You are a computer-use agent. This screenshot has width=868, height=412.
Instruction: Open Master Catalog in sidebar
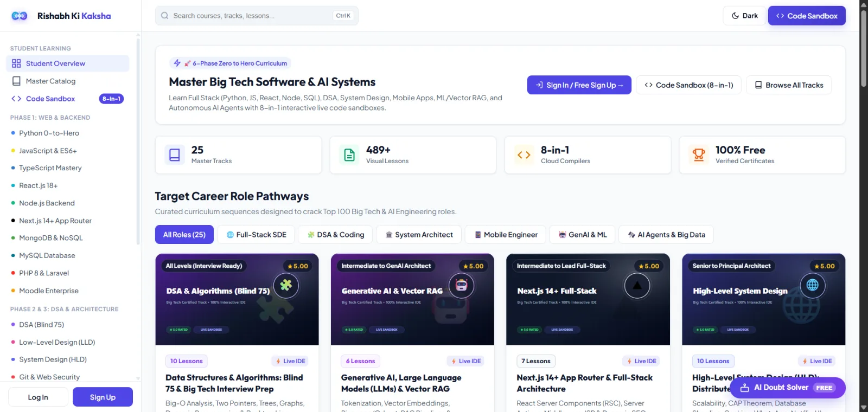pyautogui.click(x=68, y=81)
